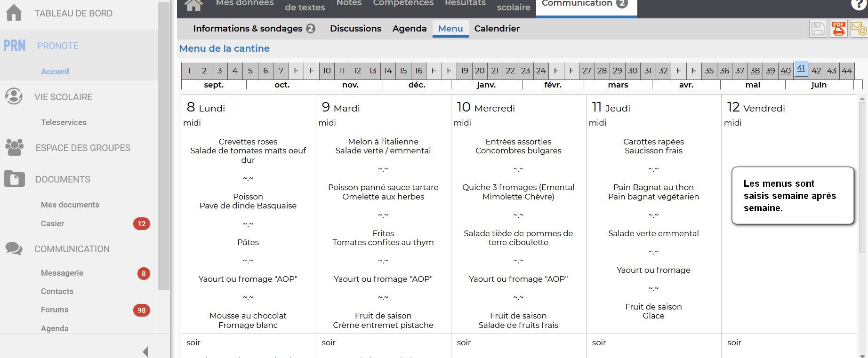Click the 9 Mardi day header
The width and height of the screenshot is (868, 358).
341,107
